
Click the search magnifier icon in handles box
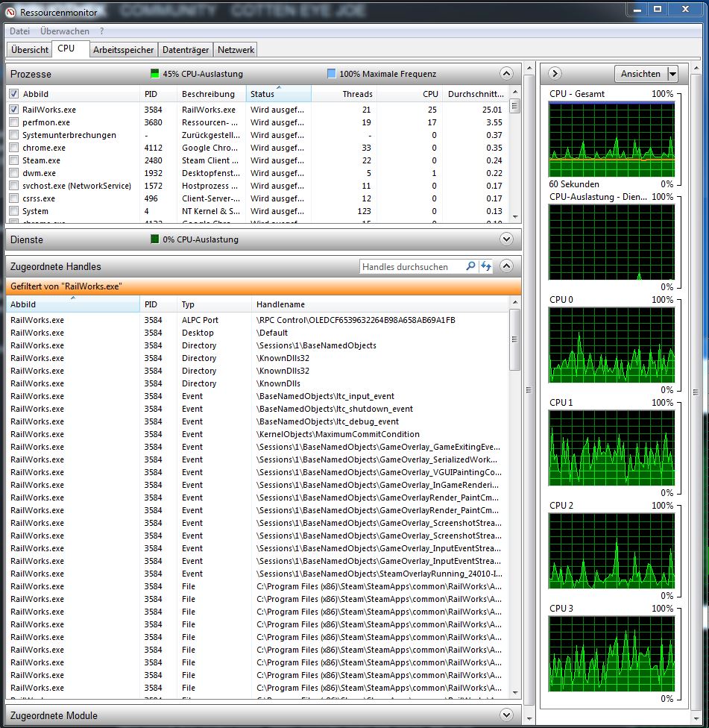(x=470, y=266)
